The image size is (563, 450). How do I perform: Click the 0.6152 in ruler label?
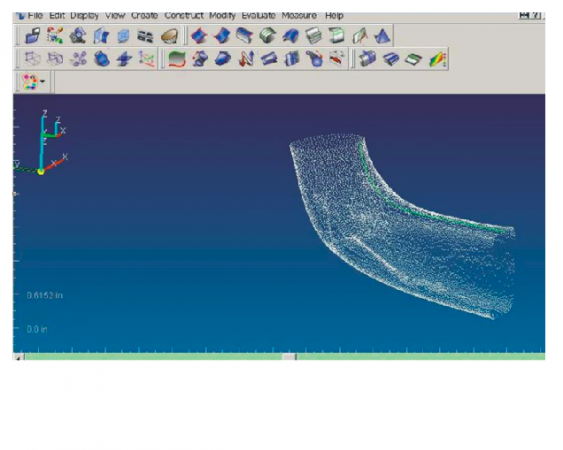coord(45,295)
